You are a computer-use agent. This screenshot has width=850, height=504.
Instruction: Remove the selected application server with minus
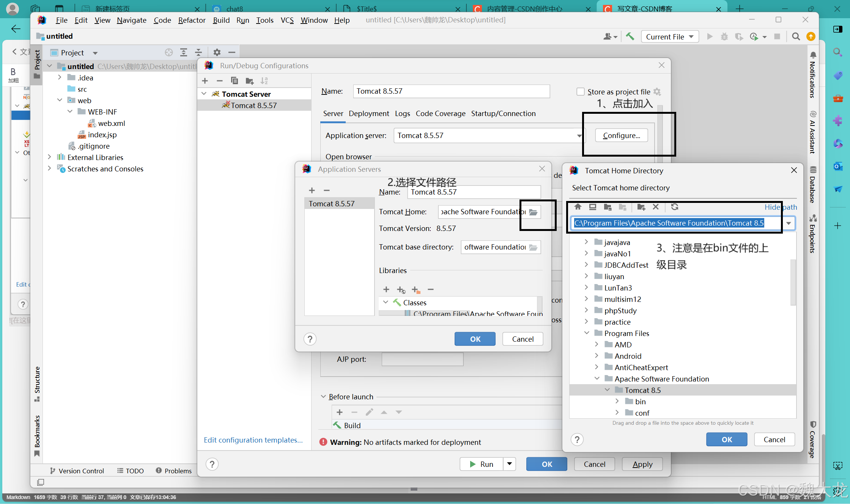tap(327, 190)
